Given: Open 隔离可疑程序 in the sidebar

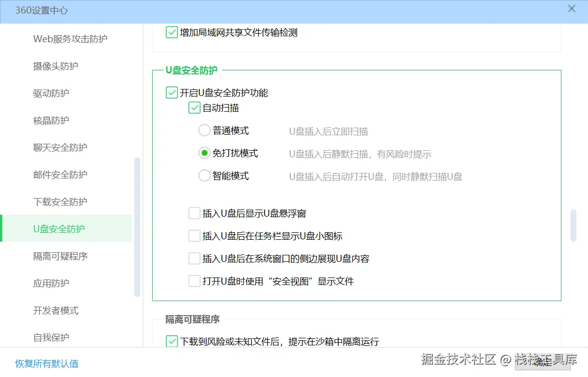Looking at the screenshot, I should click(x=60, y=256).
